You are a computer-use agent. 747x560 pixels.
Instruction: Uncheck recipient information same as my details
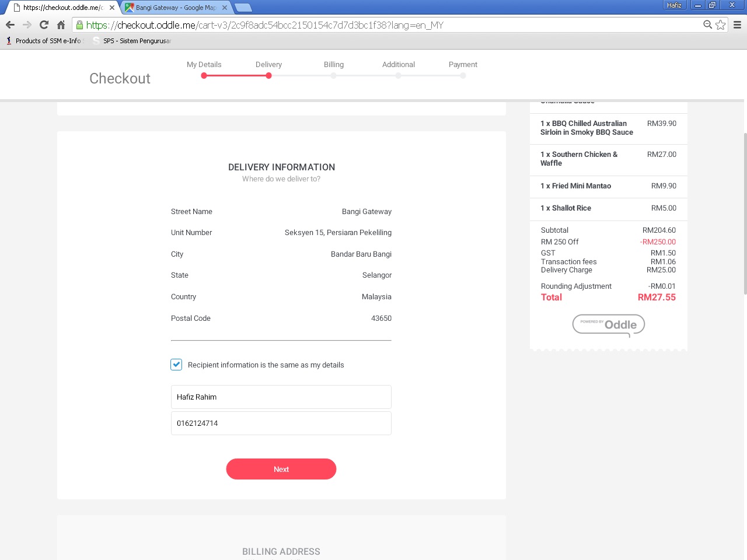176,365
